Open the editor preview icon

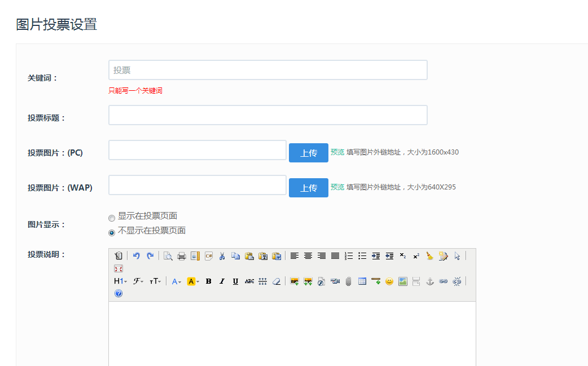(x=168, y=256)
